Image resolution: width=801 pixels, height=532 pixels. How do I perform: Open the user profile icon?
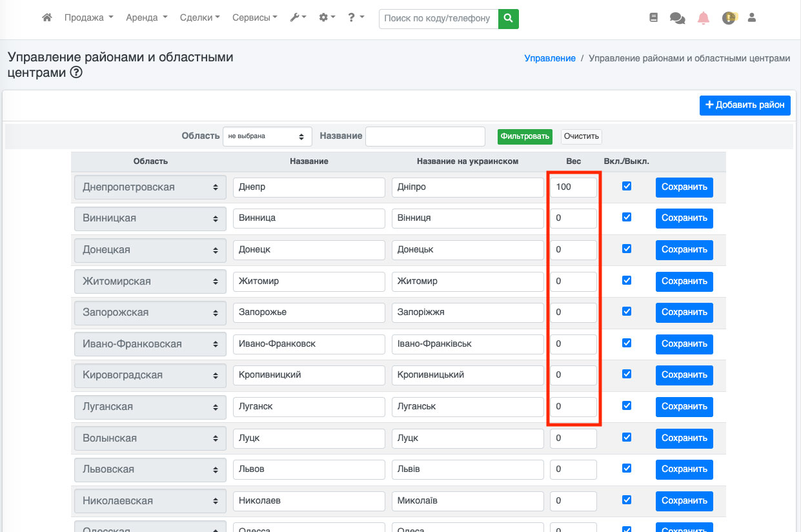click(x=751, y=18)
